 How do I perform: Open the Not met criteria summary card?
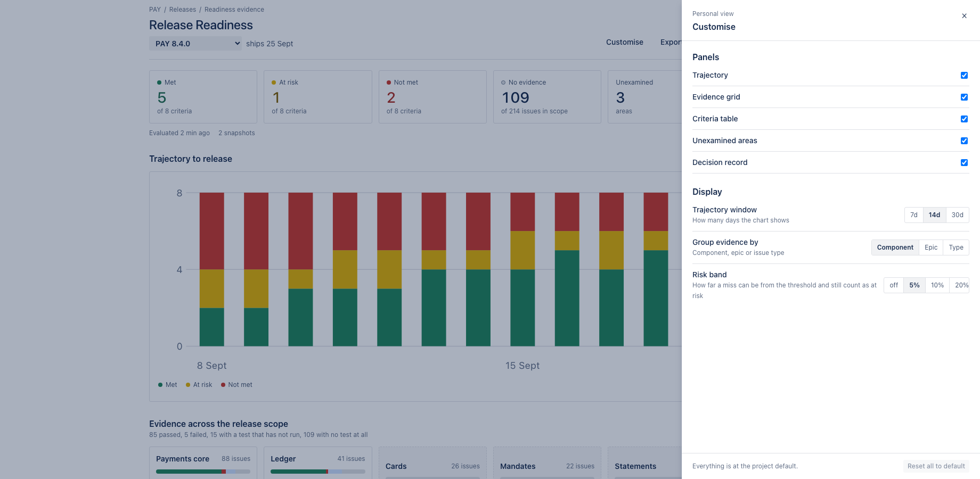432,97
